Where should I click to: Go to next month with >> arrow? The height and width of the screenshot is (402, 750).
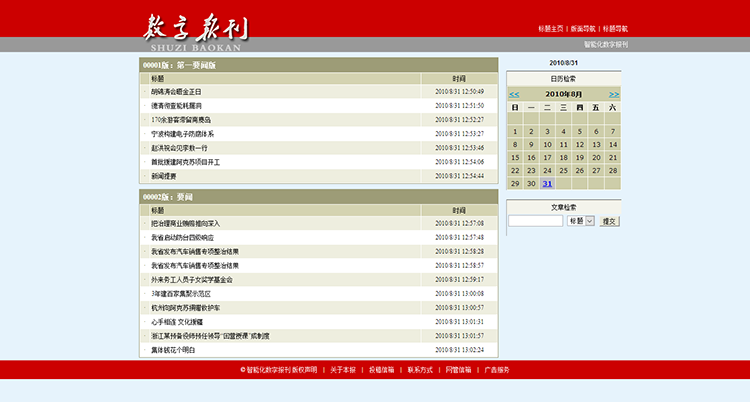tap(614, 94)
